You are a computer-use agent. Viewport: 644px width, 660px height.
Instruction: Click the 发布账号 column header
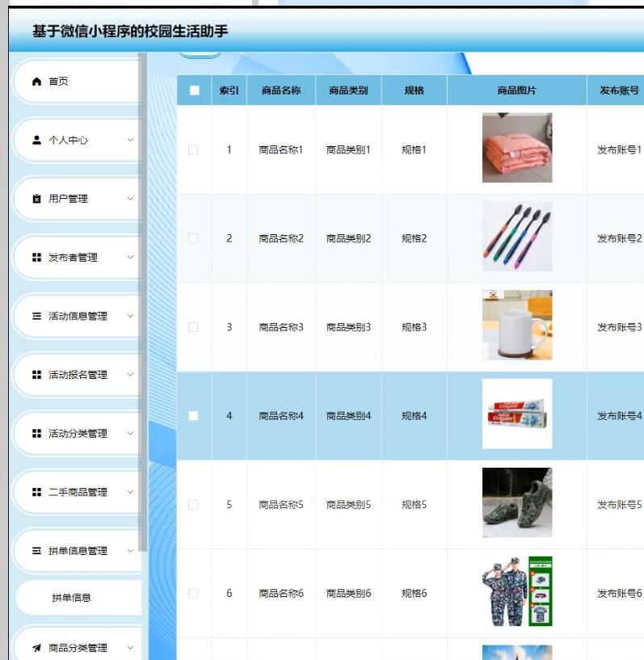tap(620, 90)
